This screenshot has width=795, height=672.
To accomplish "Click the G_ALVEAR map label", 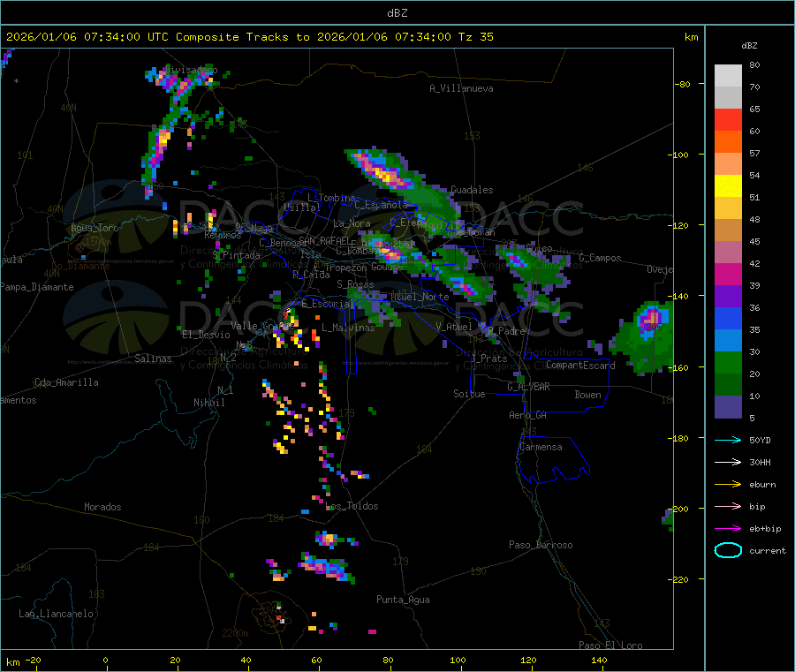I will click(x=528, y=387).
